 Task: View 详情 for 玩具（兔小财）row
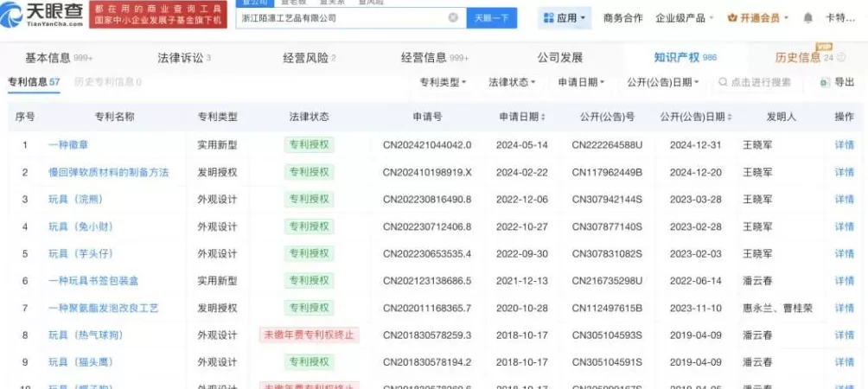[844, 226]
